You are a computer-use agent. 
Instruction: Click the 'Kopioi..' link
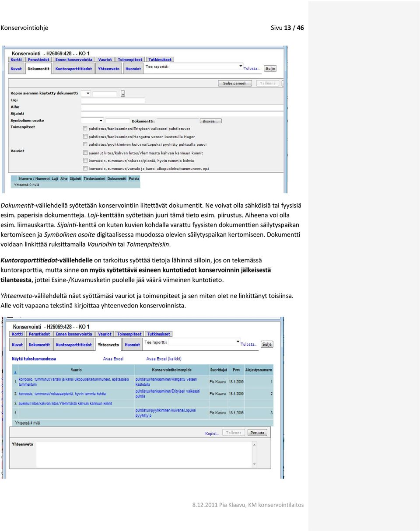(x=212, y=433)
